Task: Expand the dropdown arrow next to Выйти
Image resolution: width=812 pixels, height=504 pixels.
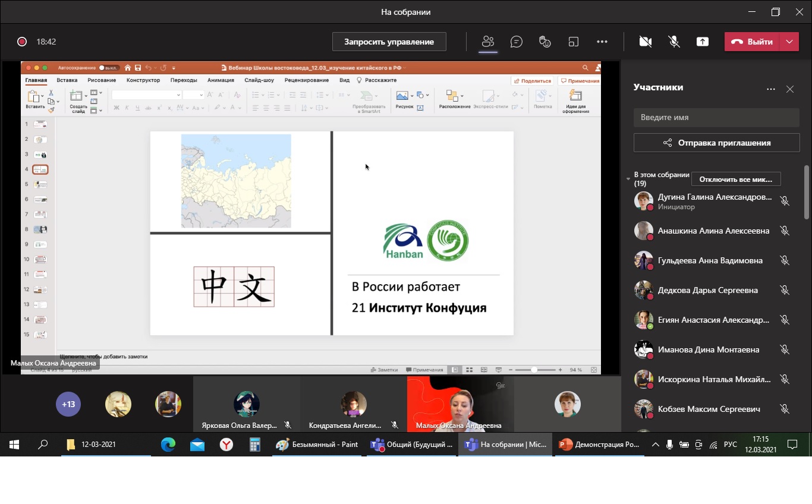Action: point(789,42)
